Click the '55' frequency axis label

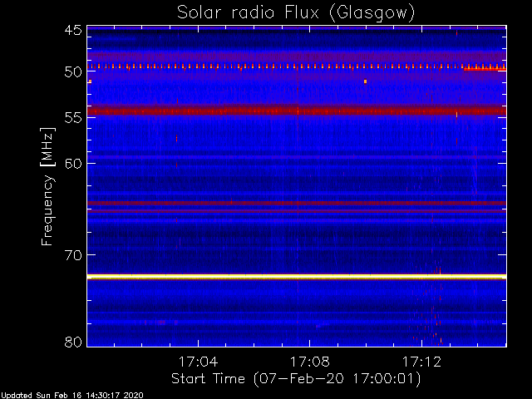pos(73,118)
